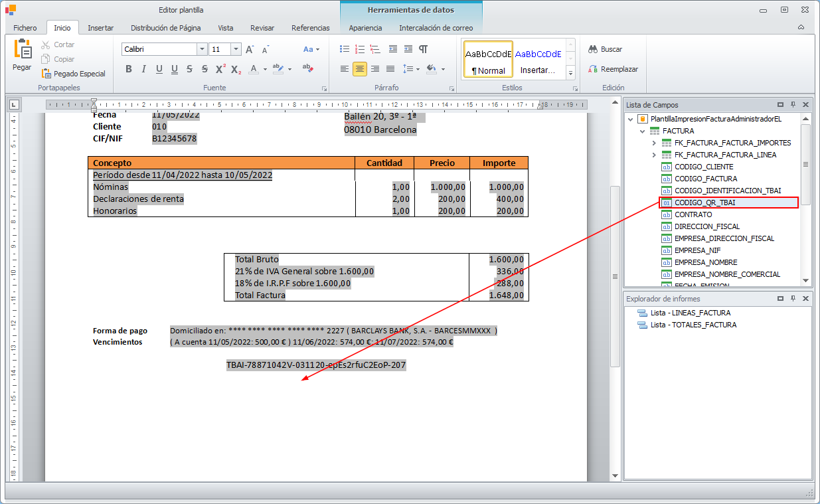Click the bulleted list icon
The image size is (820, 504).
(x=345, y=49)
